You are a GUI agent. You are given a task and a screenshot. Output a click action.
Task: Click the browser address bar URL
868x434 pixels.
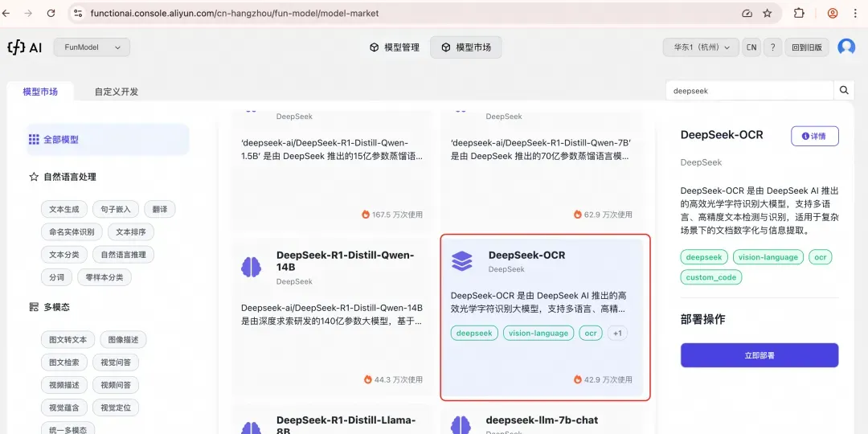235,14
